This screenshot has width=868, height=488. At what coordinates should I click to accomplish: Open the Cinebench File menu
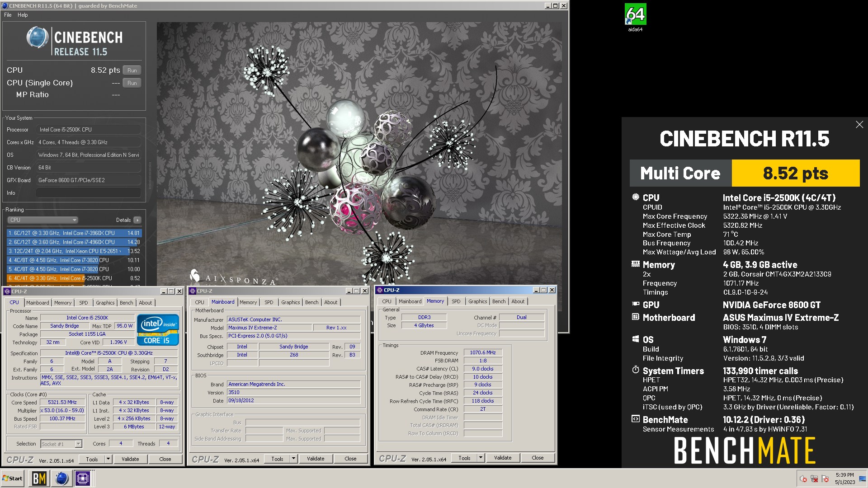tap(8, 15)
